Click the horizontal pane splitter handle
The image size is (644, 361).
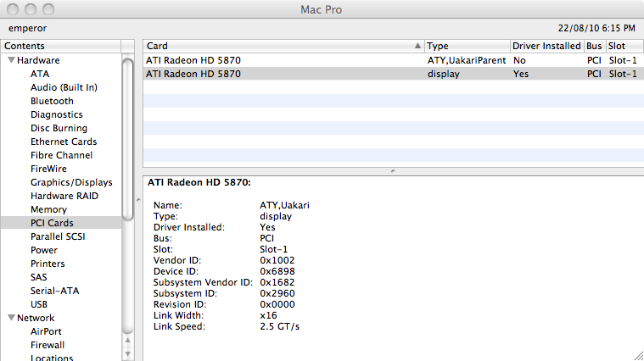tap(393, 171)
